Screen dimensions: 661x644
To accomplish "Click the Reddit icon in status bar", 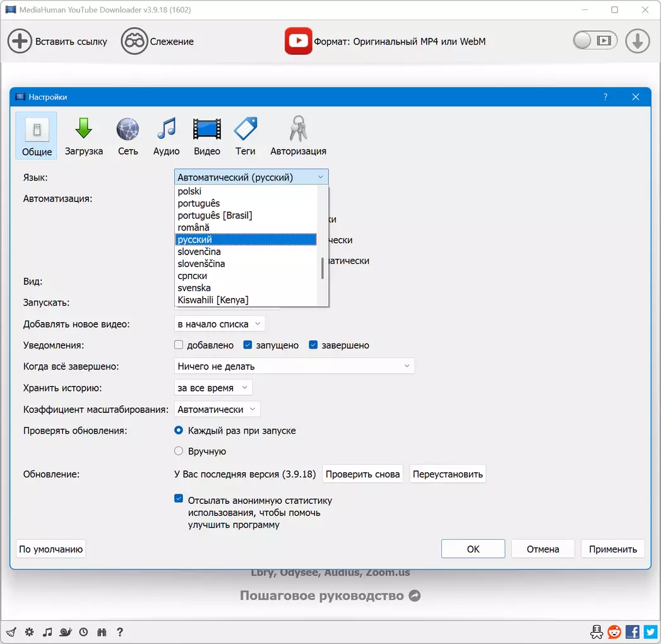I will 614,631.
